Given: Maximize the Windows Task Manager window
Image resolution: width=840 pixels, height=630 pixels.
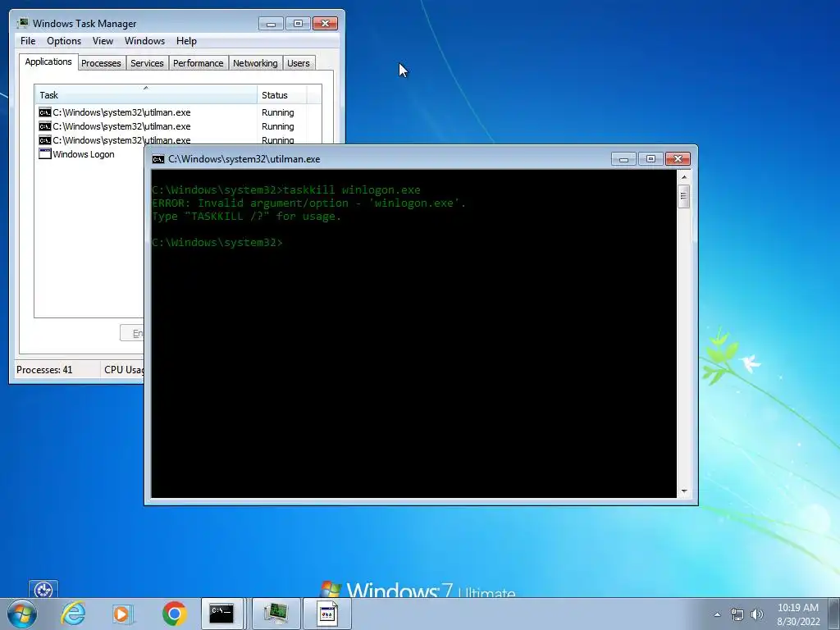Looking at the screenshot, I should pos(298,24).
